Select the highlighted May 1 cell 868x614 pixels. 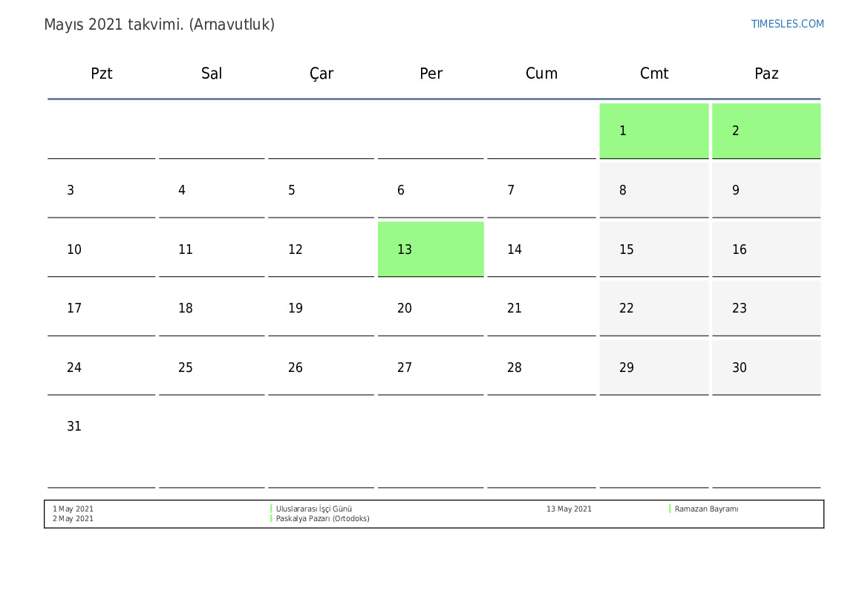pyautogui.click(x=653, y=131)
